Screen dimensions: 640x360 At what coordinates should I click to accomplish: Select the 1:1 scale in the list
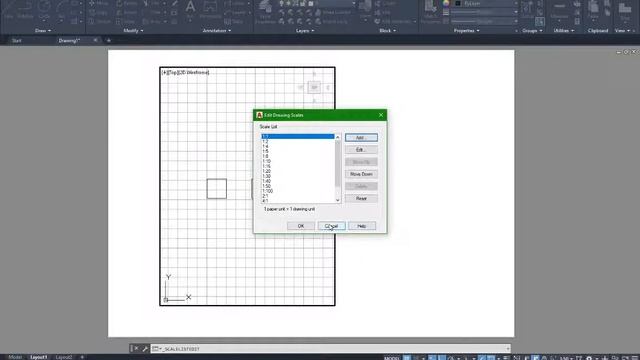298,136
